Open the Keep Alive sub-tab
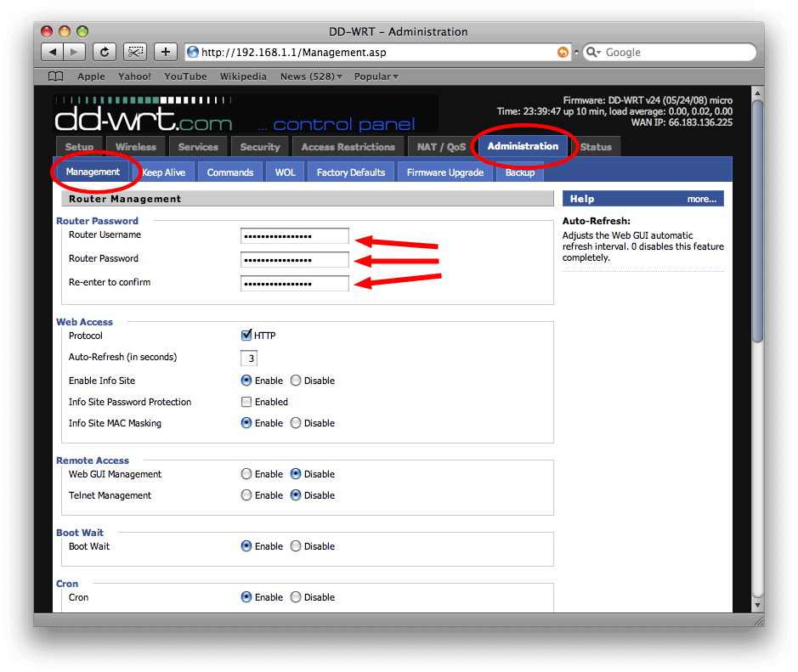 pyautogui.click(x=163, y=172)
